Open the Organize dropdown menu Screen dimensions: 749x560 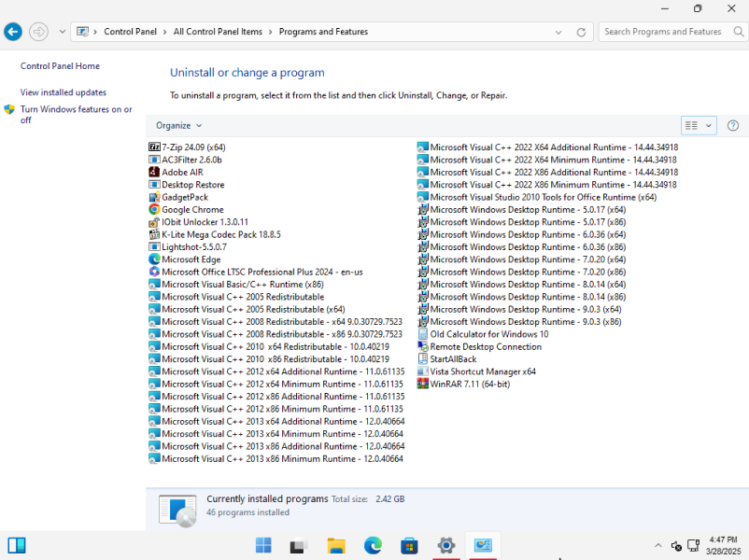pyautogui.click(x=178, y=126)
